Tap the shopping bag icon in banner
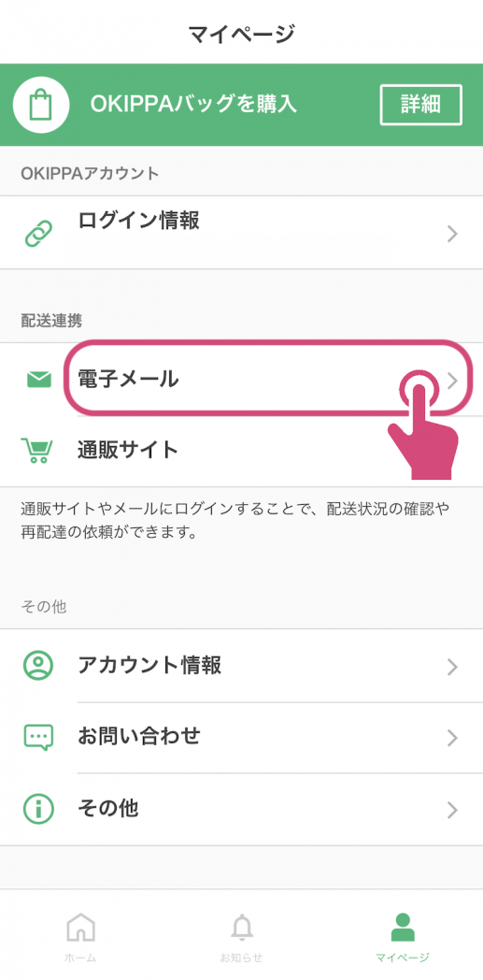483x980 pixels. click(40, 105)
